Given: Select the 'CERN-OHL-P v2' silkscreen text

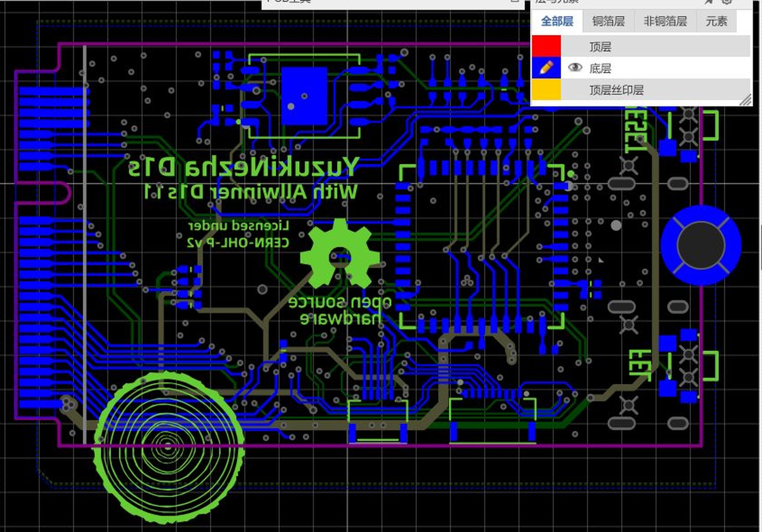Looking at the screenshot, I should click(238, 243).
